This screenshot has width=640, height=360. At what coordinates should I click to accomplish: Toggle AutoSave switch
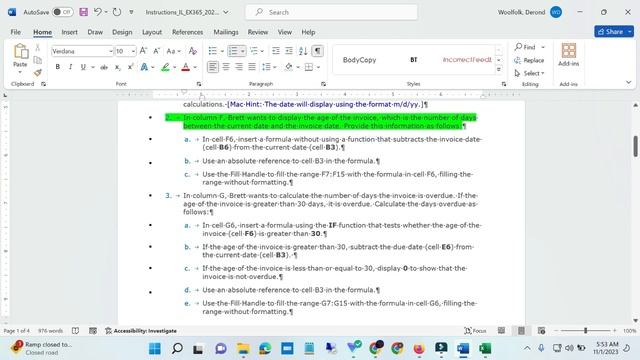pyautogui.click(x=63, y=12)
